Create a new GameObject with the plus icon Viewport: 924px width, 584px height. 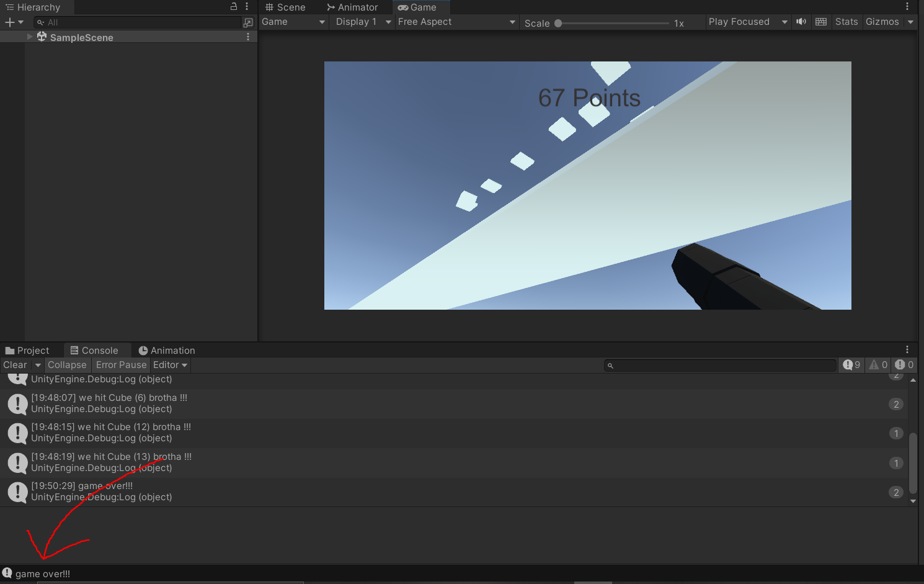[x=9, y=22]
